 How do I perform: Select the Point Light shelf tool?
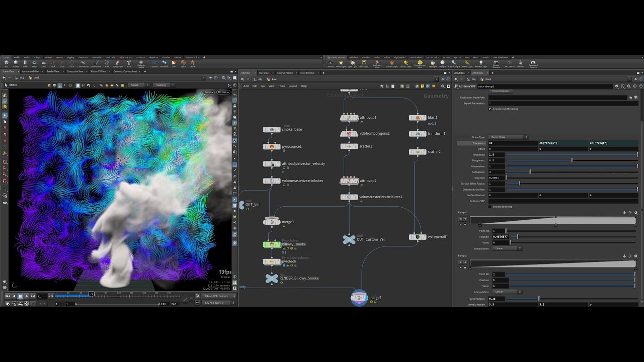[341, 63]
